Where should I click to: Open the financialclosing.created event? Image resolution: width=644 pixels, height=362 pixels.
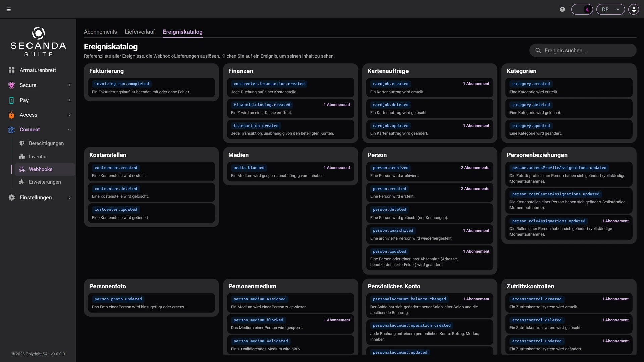[x=290, y=108]
